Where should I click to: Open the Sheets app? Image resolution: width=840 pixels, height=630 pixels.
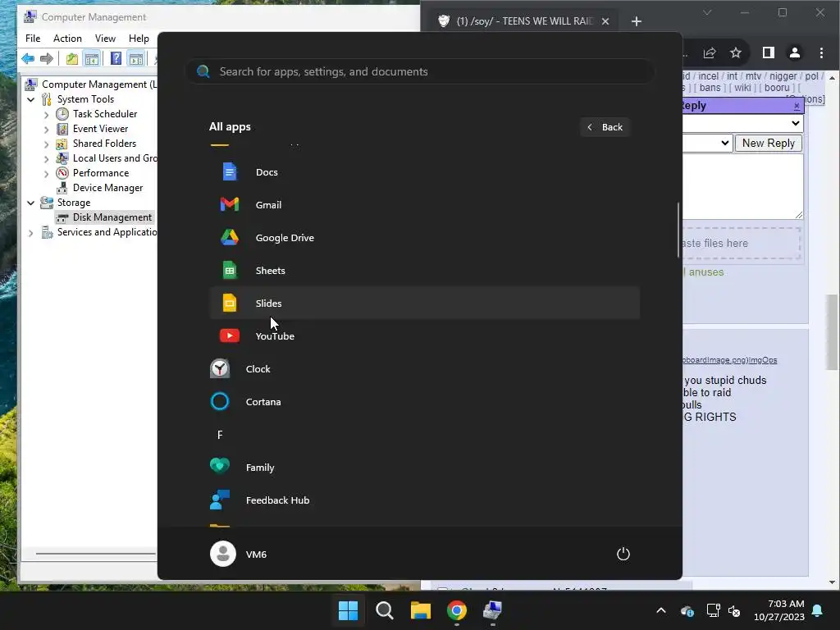[425, 271]
